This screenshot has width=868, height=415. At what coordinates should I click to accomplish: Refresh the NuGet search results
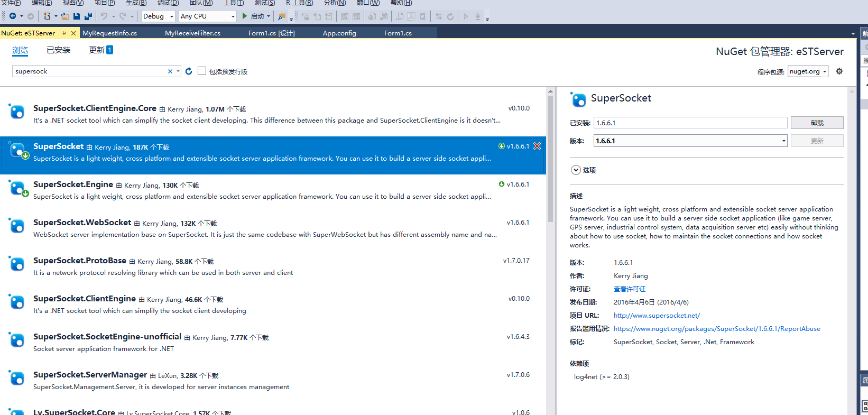coord(189,71)
